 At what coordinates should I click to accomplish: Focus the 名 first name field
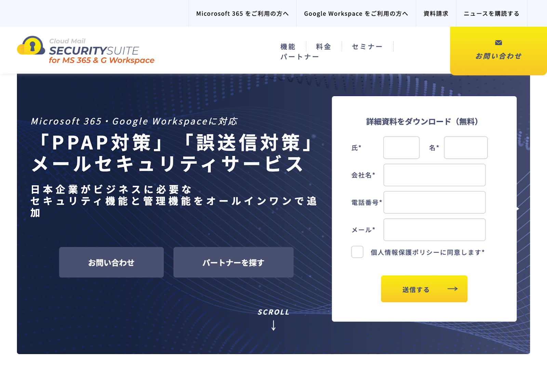(466, 148)
